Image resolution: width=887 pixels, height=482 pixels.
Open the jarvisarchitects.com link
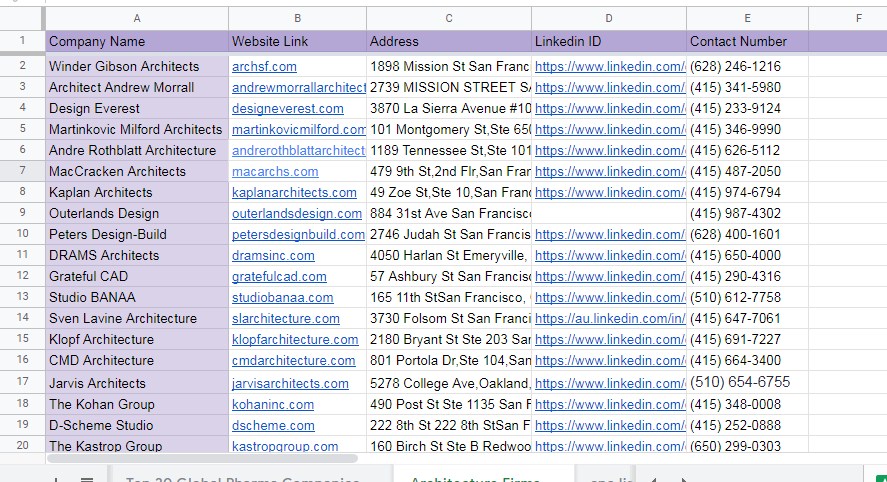(x=290, y=384)
